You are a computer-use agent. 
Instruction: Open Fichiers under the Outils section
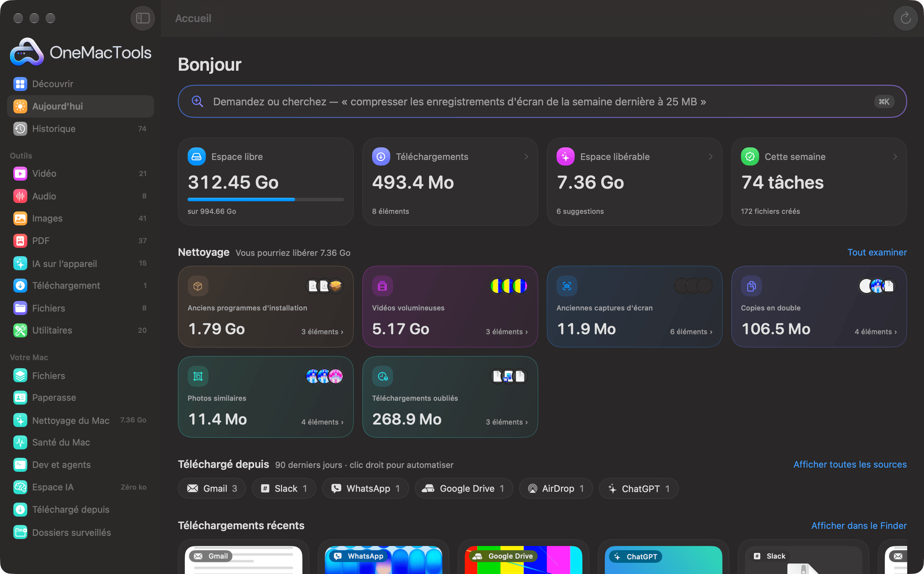[80, 308]
